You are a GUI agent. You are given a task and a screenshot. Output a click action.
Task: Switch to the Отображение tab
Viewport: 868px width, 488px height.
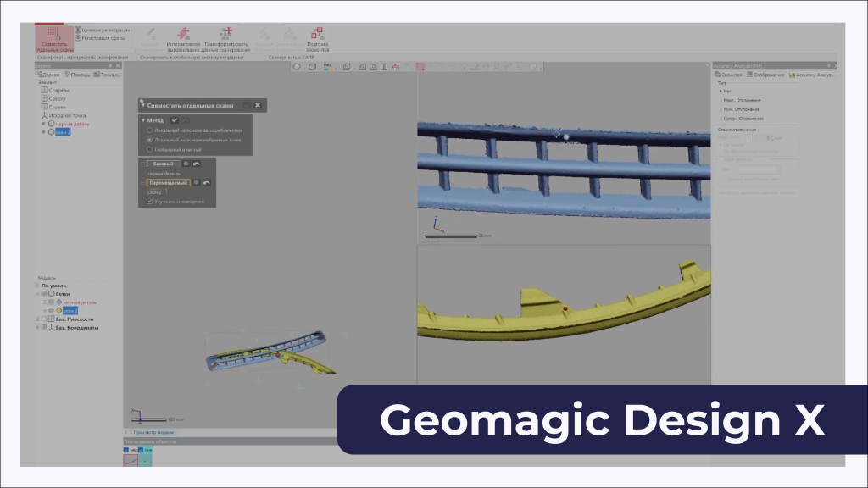click(x=764, y=75)
